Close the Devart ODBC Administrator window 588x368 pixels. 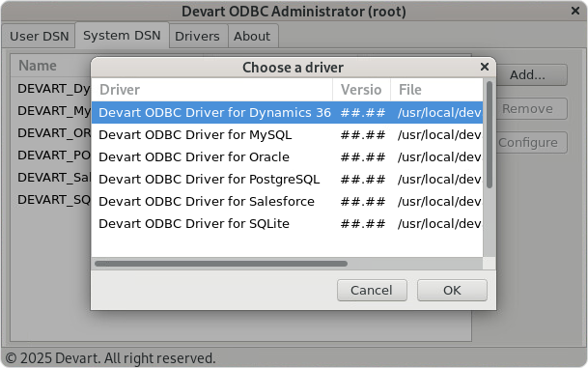tap(575, 11)
